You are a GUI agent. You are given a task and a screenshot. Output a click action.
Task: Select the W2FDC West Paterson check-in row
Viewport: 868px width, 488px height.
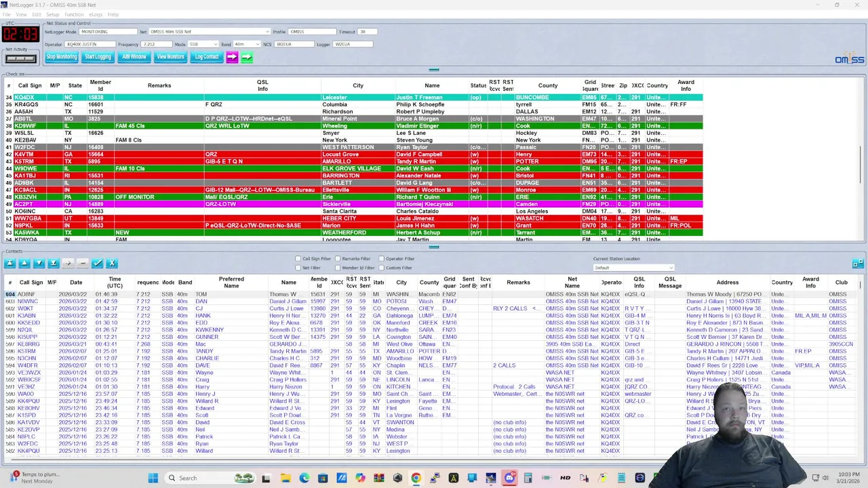coord(353,147)
